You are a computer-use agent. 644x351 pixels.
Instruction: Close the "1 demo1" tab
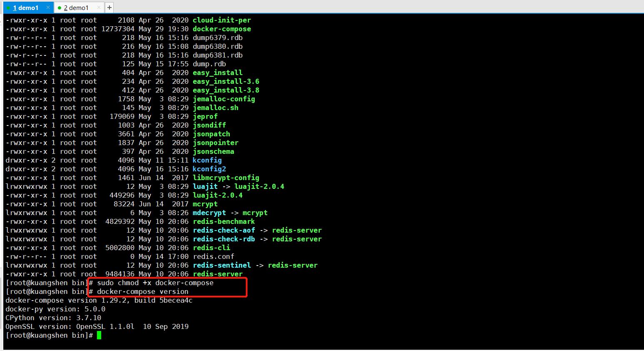pyautogui.click(x=48, y=8)
